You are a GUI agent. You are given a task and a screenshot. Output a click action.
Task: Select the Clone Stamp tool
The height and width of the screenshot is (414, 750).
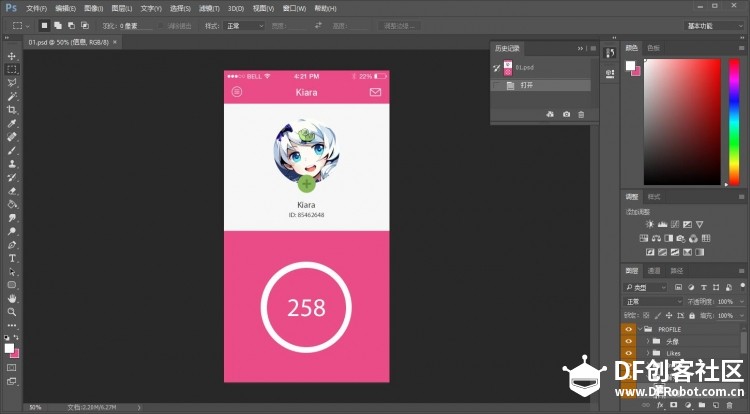coord(12,163)
